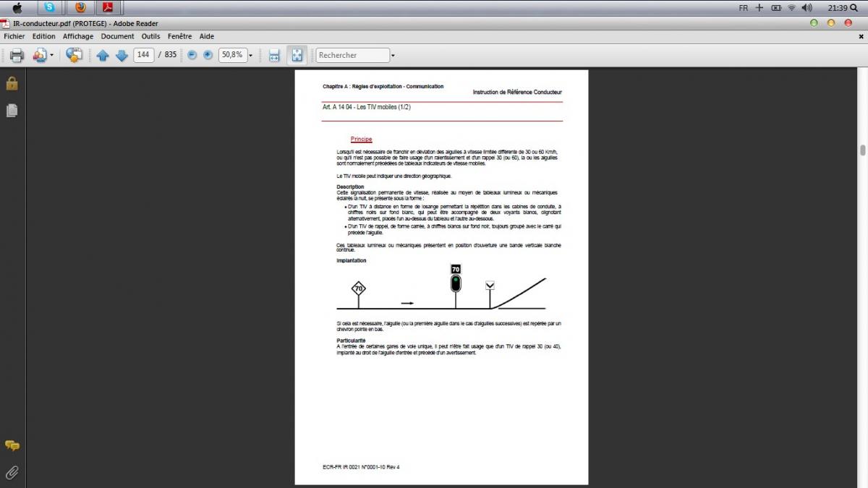Expand the zoom percentage dropdown
868x488 pixels.
[x=251, y=55]
